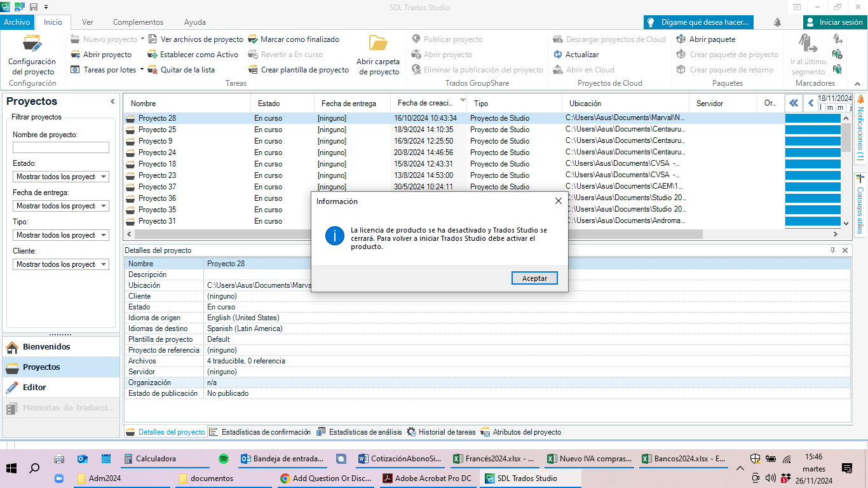Click the notifications bell in the ribbon
This screenshot has width=868, height=488.
click(x=777, y=22)
